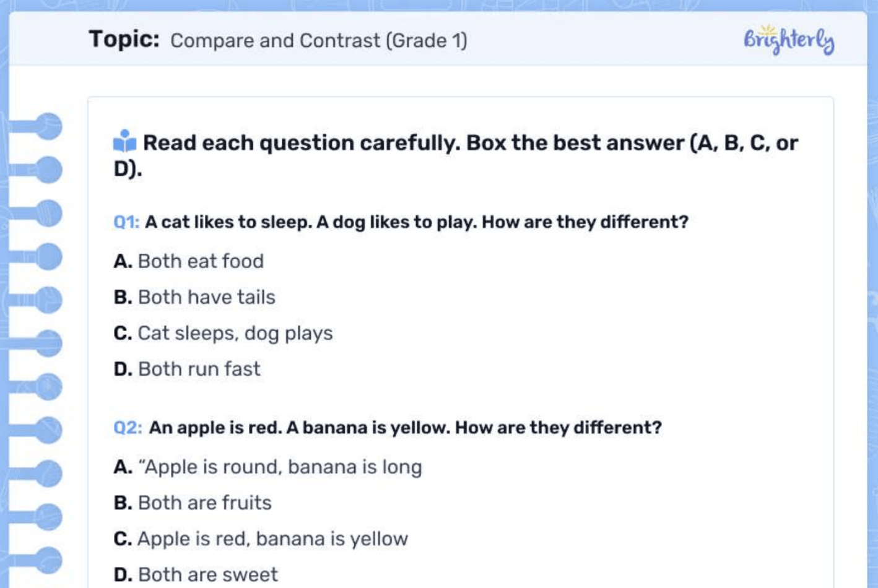Click the second binder ring from the top
The height and width of the screenshot is (588, 878).
47,170
